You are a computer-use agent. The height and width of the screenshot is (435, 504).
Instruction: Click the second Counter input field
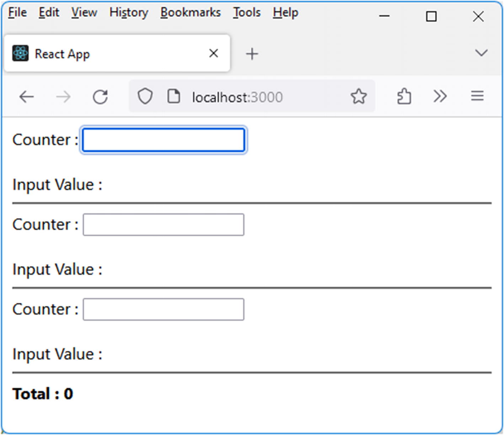163,224
